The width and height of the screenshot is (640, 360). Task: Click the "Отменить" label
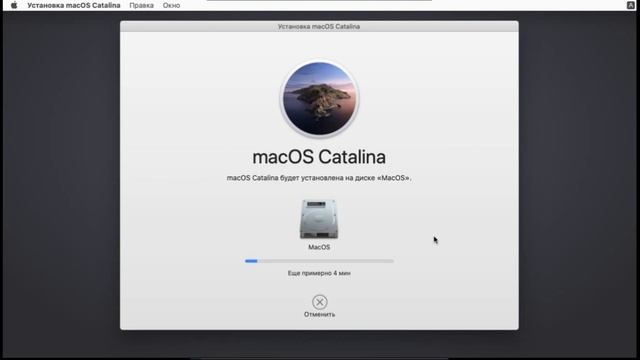(320, 314)
